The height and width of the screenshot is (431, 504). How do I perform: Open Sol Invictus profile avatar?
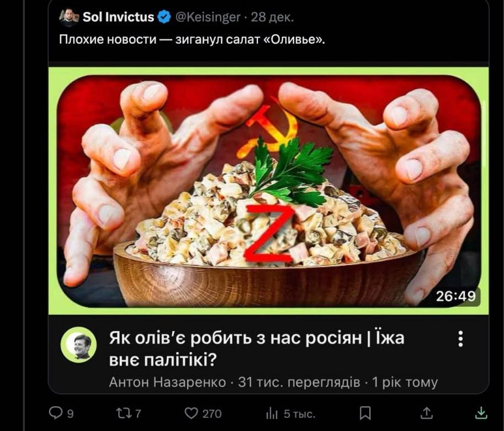click(69, 17)
